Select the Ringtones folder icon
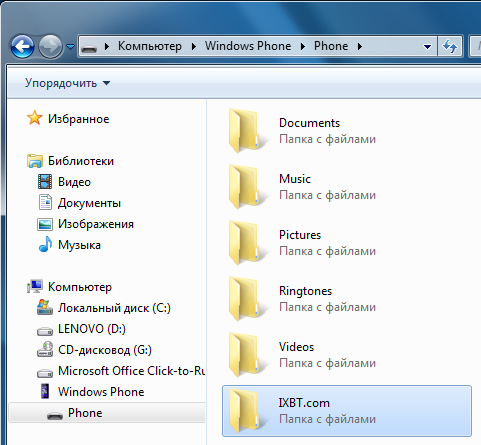This screenshot has height=445, width=481. click(x=247, y=299)
